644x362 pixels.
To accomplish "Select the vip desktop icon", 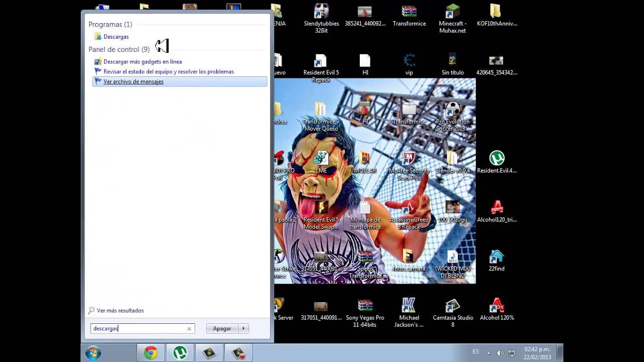I will [409, 64].
